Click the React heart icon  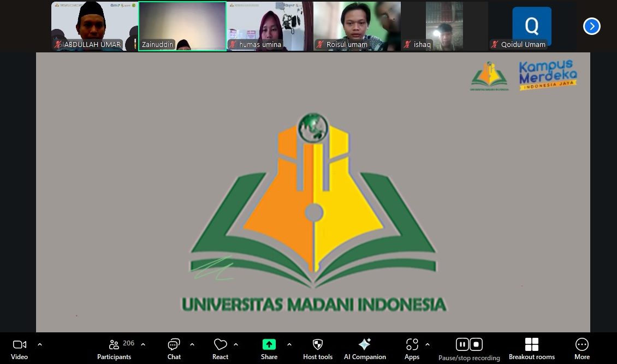[221, 345]
